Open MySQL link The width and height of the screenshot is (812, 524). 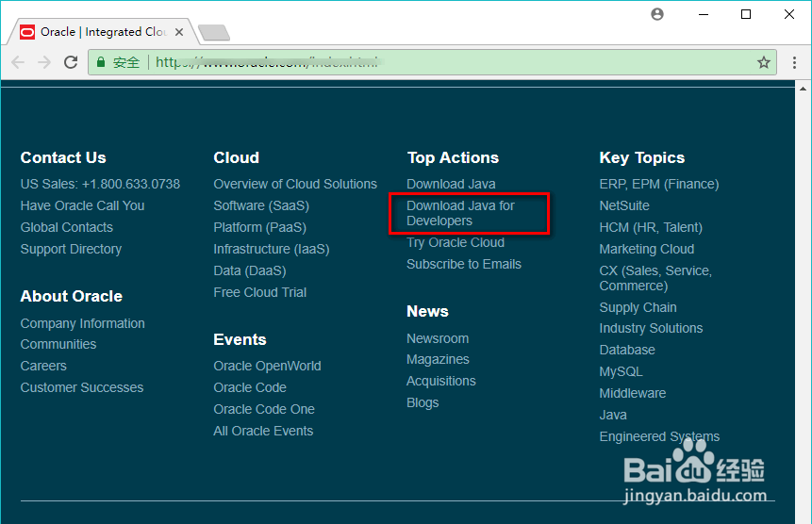click(x=621, y=372)
